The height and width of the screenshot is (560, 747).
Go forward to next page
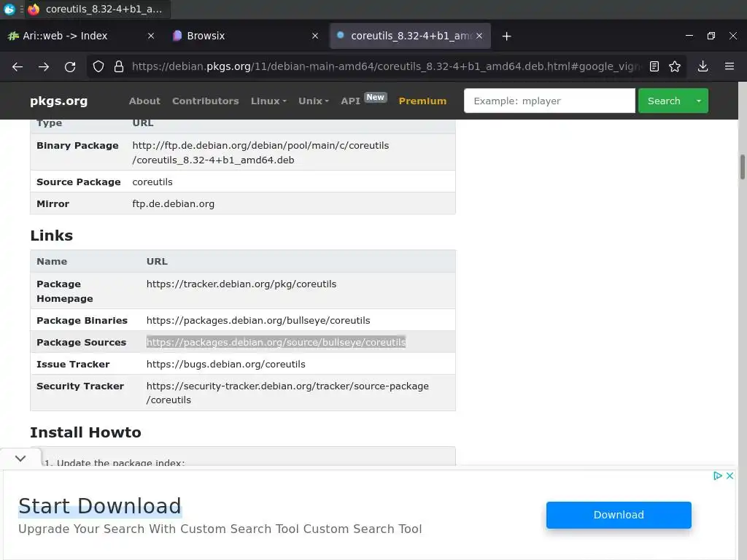[x=44, y=66]
